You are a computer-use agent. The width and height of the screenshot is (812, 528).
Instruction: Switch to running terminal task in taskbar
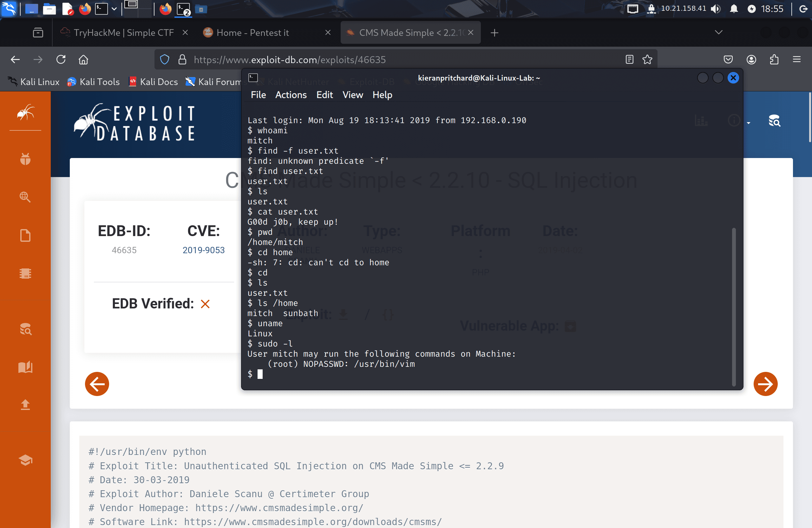point(183,9)
